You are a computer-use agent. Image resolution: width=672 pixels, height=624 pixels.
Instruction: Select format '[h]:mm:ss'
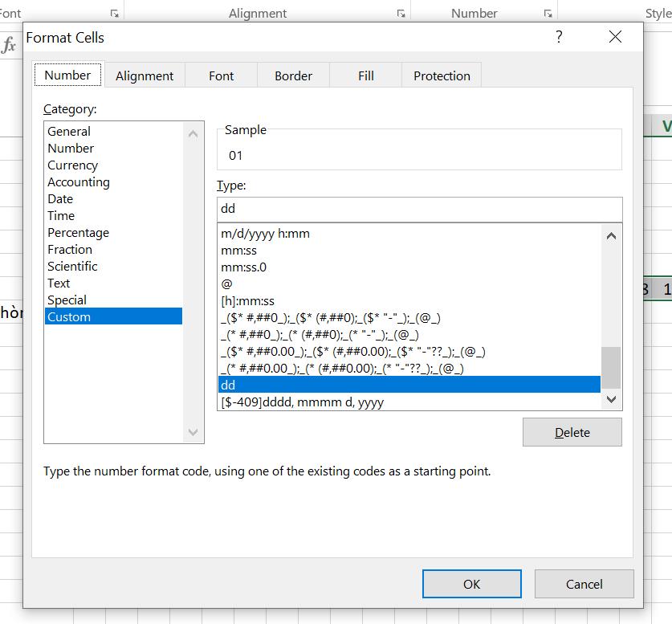point(409,301)
